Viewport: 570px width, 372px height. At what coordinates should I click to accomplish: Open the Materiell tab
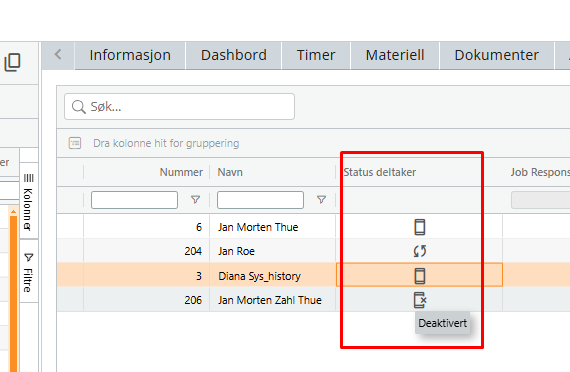[x=395, y=55]
